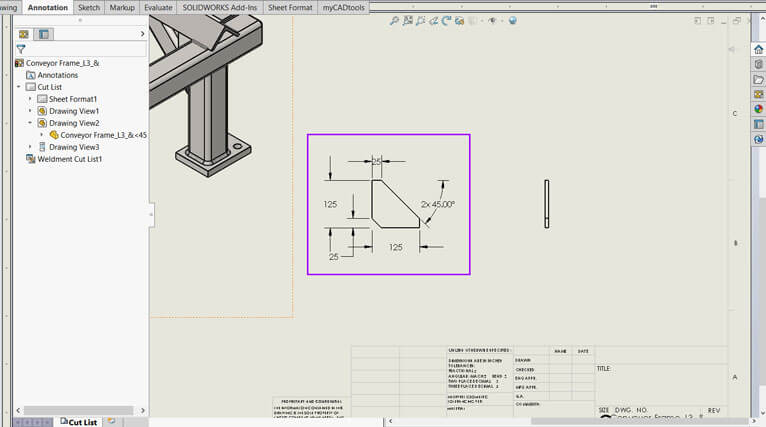
Task: Expand the Conveyor Frame_L3_&<45 node
Action: (42, 135)
